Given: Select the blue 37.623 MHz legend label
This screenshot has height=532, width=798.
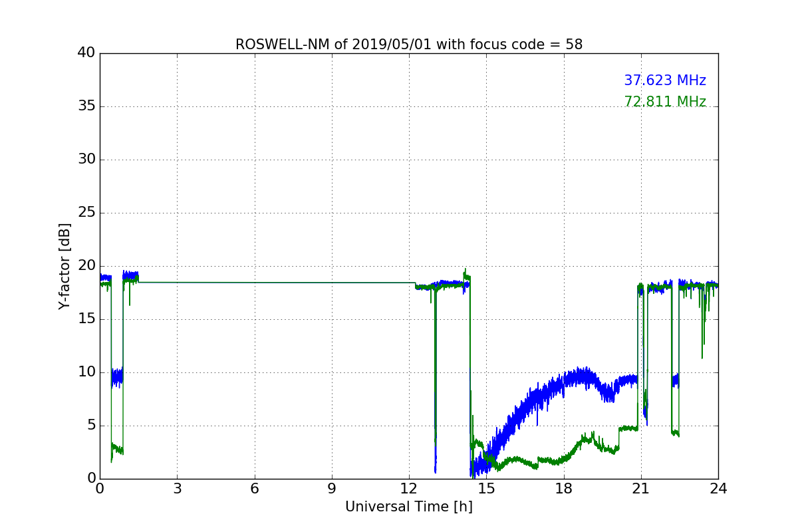Looking at the screenshot, I should coord(665,80).
